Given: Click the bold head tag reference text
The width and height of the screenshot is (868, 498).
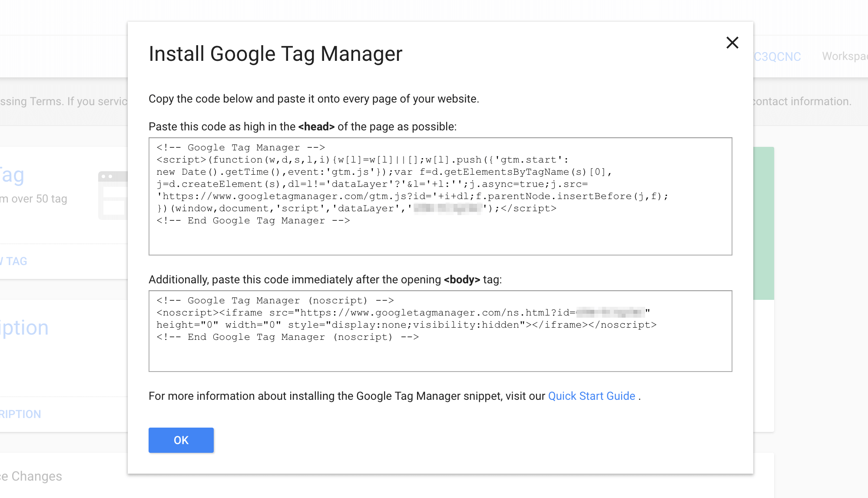Looking at the screenshot, I should (317, 126).
